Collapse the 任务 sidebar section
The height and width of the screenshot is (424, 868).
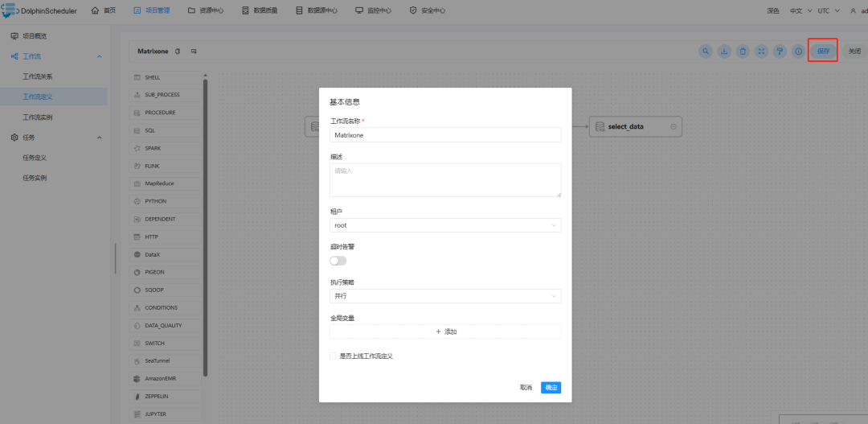click(x=100, y=138)
